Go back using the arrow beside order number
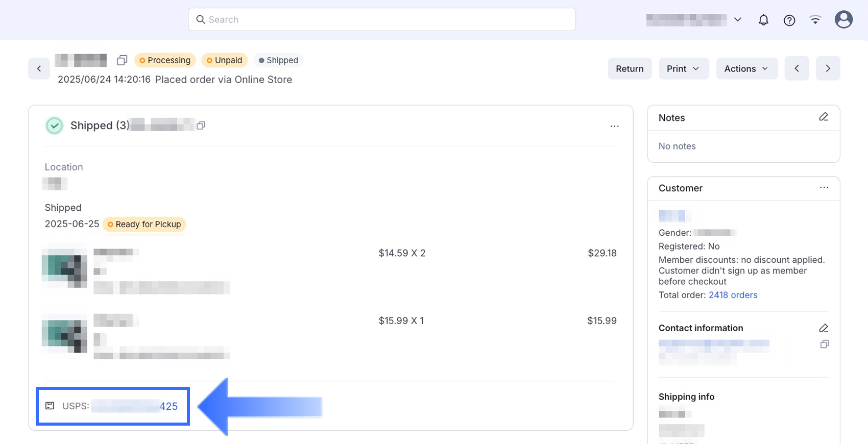The width and height of the screenshot is (868, 444). coord(39,68)
